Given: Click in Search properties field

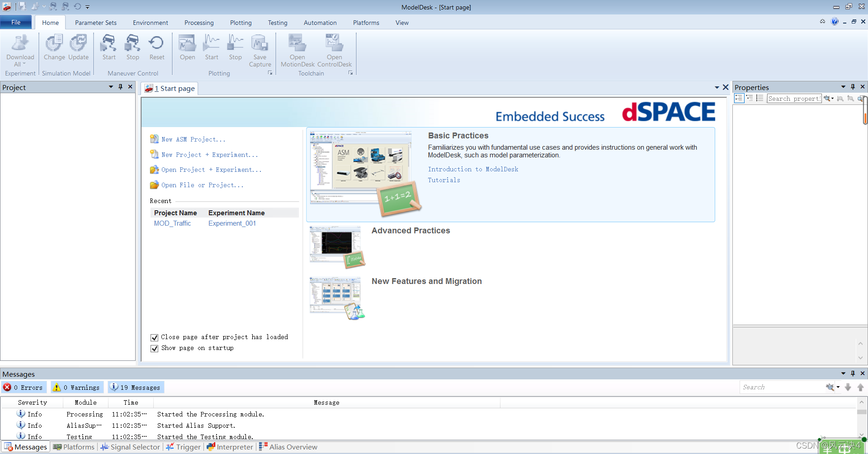Looking at the screenshot, I should pos(794,99).
